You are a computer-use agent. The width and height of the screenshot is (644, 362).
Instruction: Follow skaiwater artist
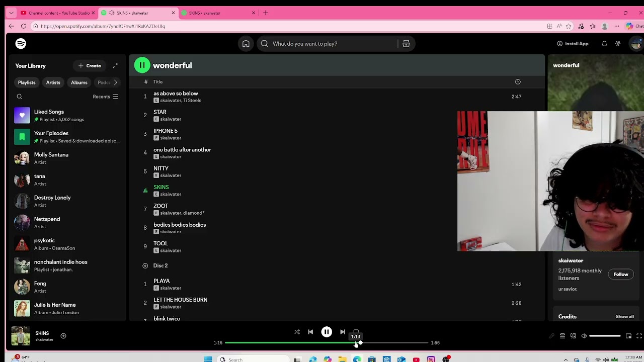pyautogui.click(x=621, y=275)
